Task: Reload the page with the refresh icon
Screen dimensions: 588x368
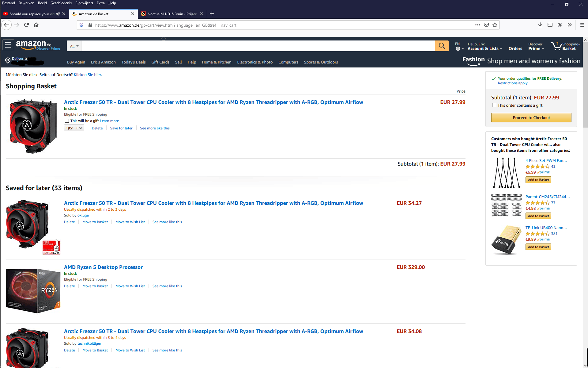Action: click(26, 25)
